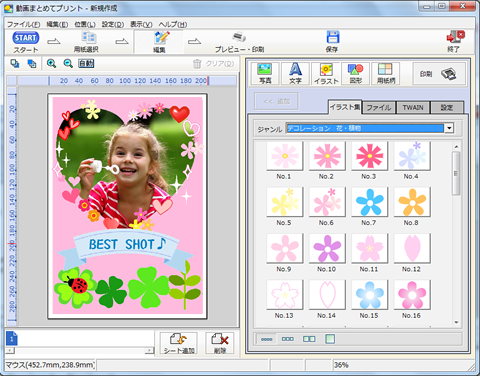Select yellow flower illustration No.5
This screenshot has width=480, height=376.
(x=285, y=202)
